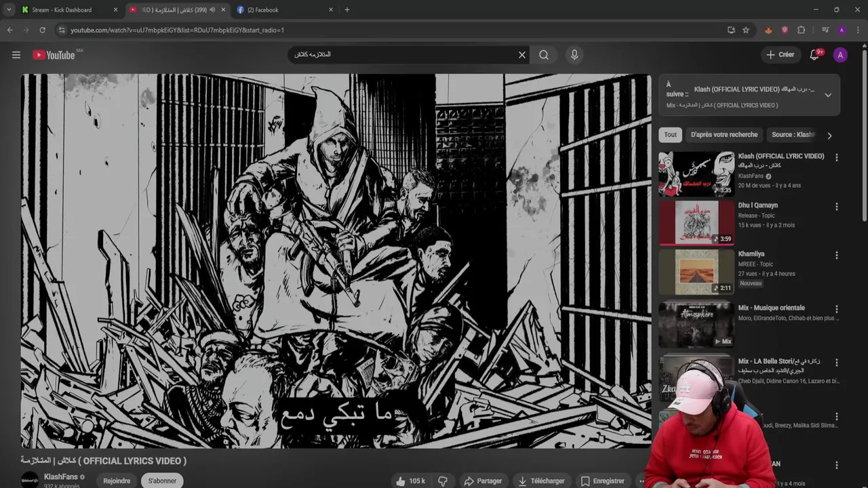Close the Facebook tab
The height and width of the screenshot is (488, 868).
point(331,9)
